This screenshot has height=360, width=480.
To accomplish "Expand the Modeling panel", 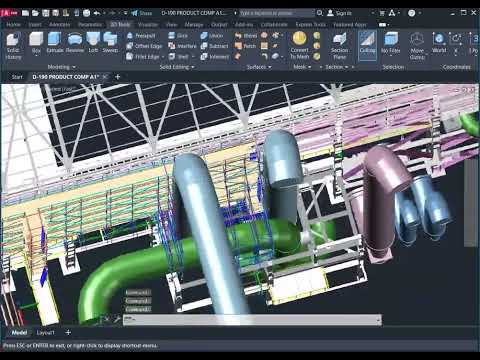I will tap(61, 67).
